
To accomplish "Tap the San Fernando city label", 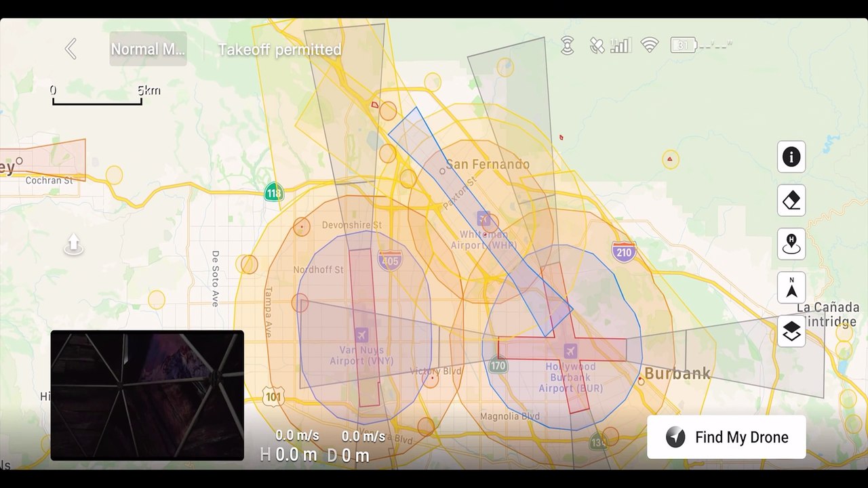I will pos(487,164).
